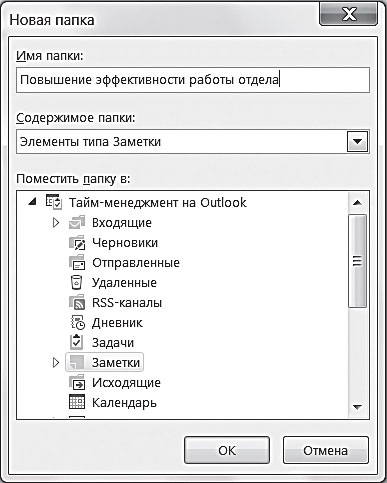
Task: Click into the Имя папки text field
Action: tap(193, 80)
